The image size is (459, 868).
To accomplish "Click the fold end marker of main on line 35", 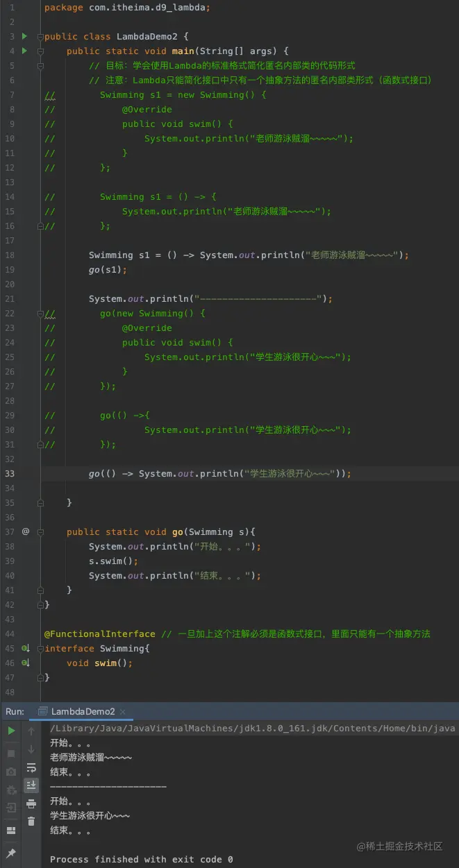I will coord(41,502).
